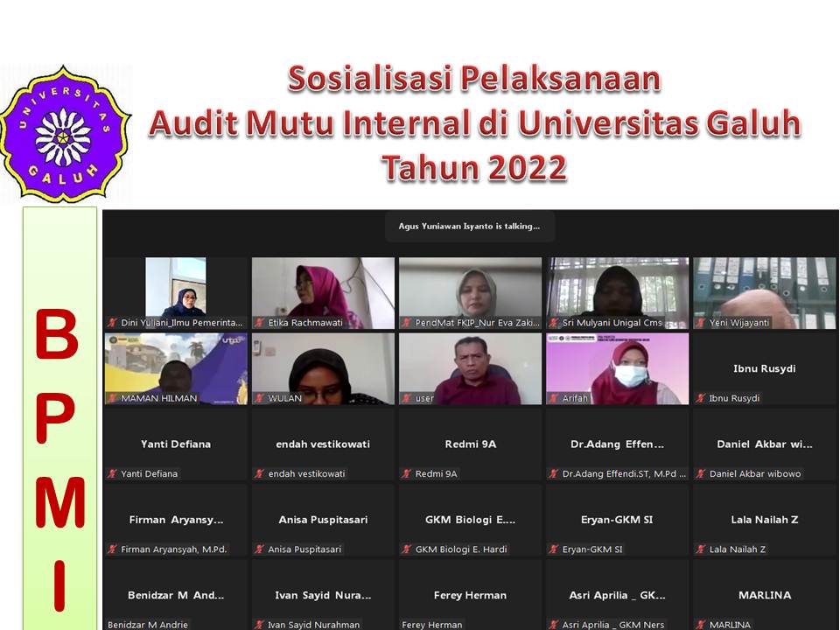This screenshot has height=630, width=840.
Task: Click the muted mic icon beside Ibnu Rusydi's name
Action: (x=700, y=398)
